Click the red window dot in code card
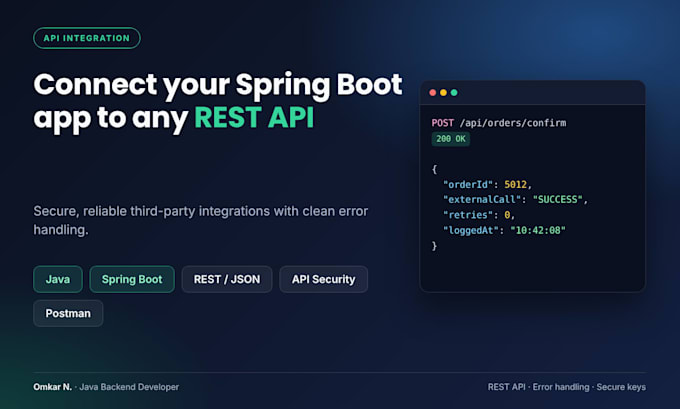680x409 pixels. [x=432, y=92]
